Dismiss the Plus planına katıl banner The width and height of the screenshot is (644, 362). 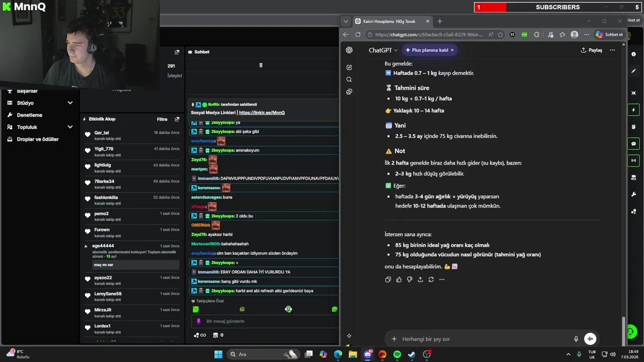point(452,50)
